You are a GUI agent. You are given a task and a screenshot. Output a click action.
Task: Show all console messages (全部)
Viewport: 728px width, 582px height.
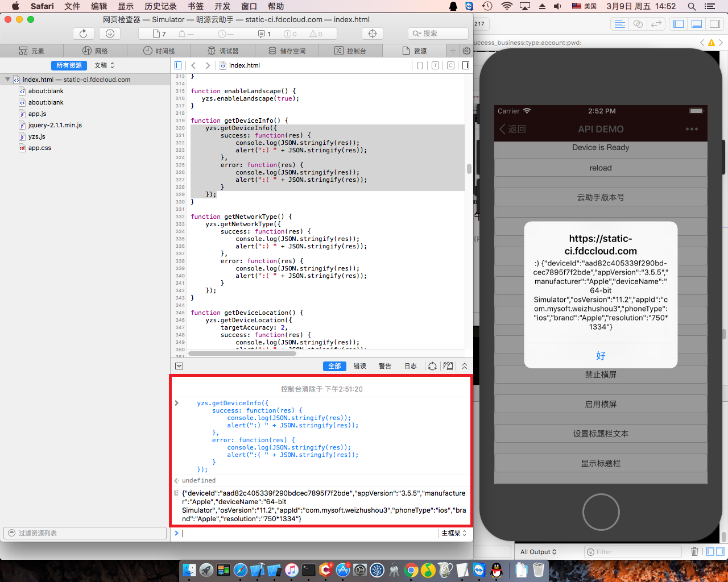pyautogui.click(x=334, y=366)
